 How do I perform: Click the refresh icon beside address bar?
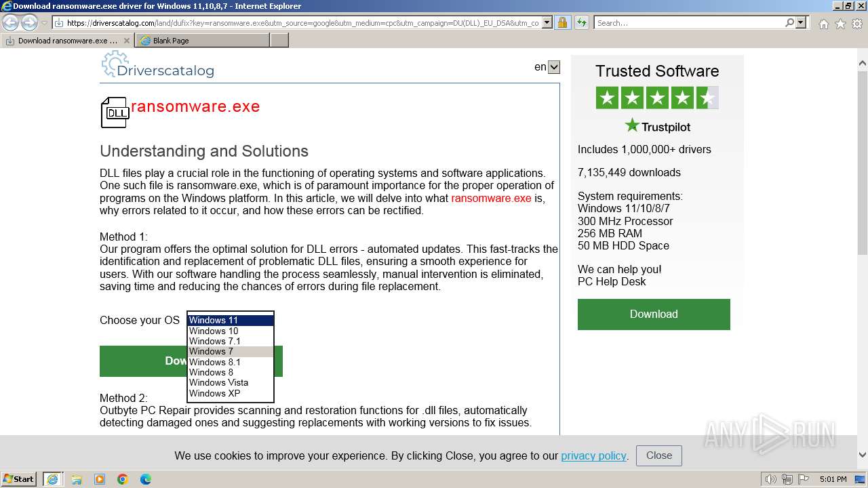pos(581,23)
